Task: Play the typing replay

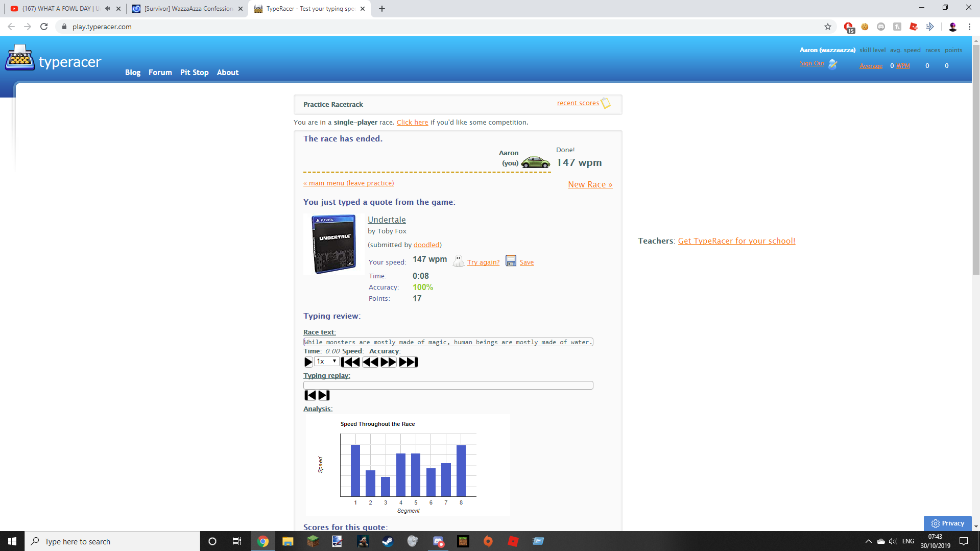Action: tap(308, 362)
